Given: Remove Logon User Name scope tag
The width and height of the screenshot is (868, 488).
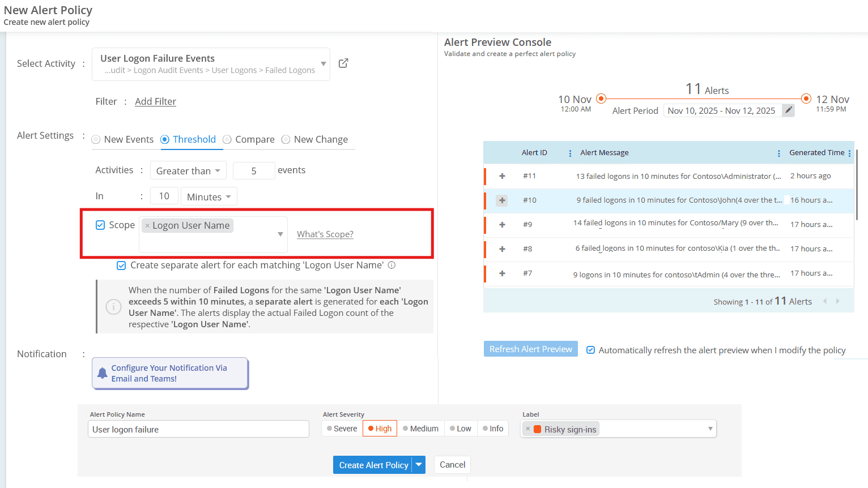Looking at the screenshot, I should pyautogui.click(x=147, y=225).
